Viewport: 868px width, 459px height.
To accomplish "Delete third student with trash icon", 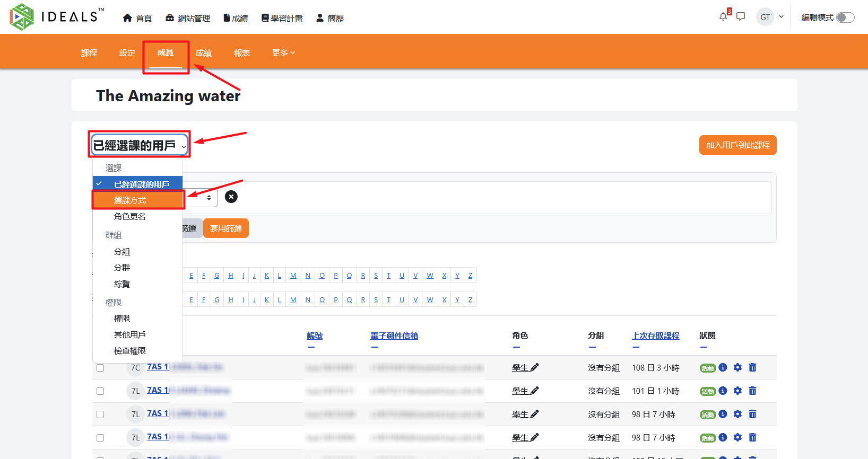I will pos(752,414).
